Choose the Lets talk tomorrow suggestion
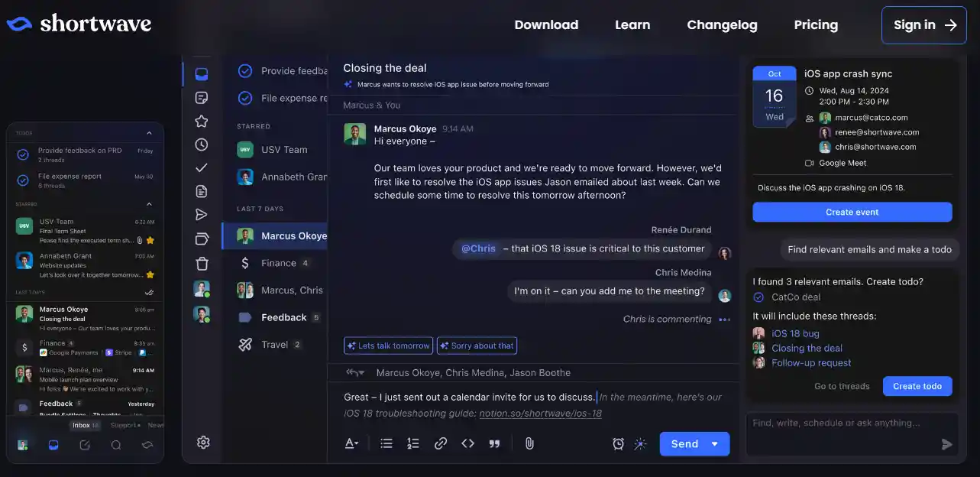Screen dimensions: 980x477 [388, 346]
